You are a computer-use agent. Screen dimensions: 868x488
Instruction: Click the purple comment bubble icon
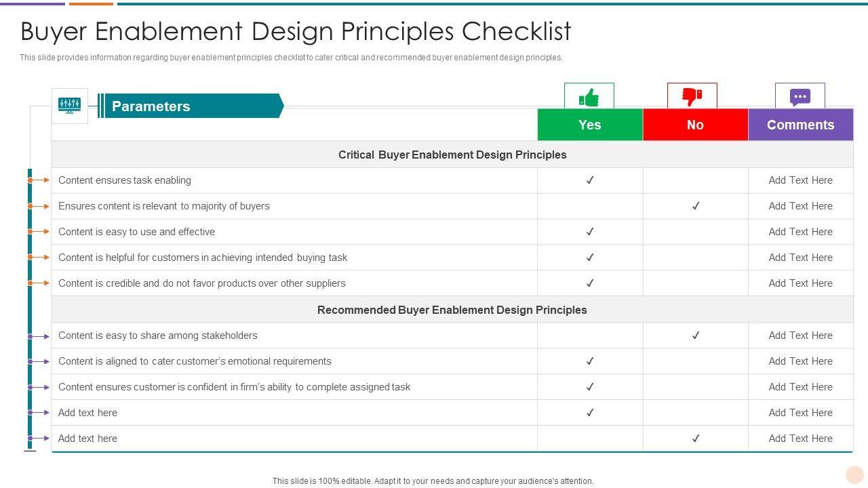(x=800, y=97)
